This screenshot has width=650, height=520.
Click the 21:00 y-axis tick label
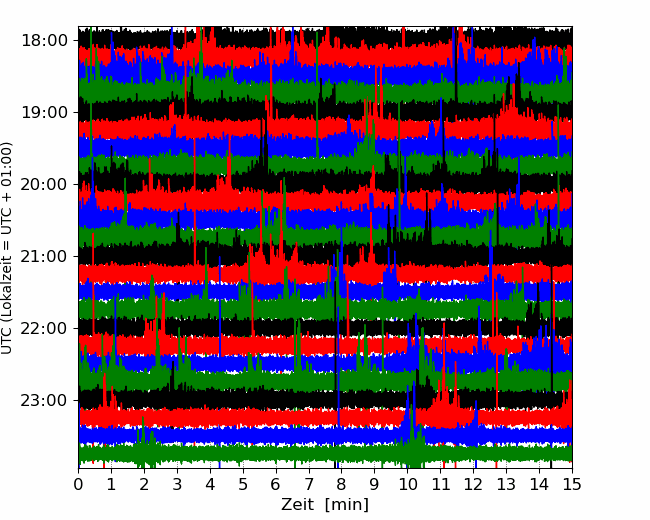pyautogui.click(x=44, y=257)
